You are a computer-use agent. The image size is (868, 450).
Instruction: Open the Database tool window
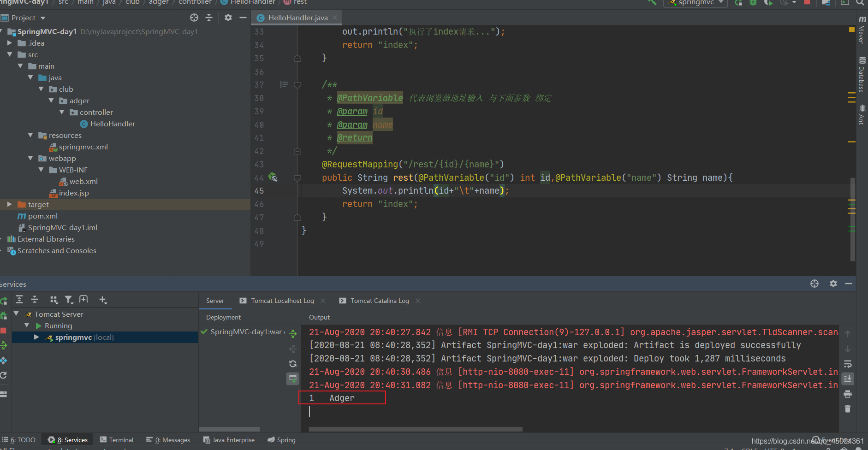[862, 75]
